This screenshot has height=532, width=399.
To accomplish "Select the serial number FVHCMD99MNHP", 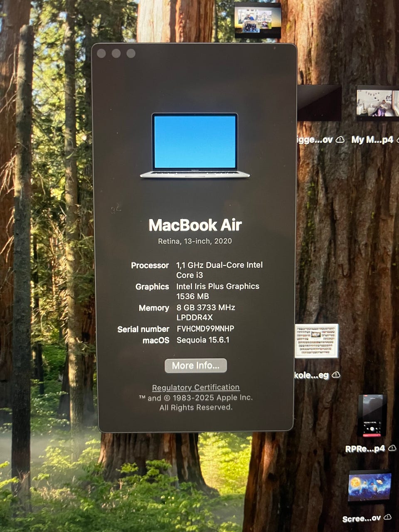I will point(205,329).
